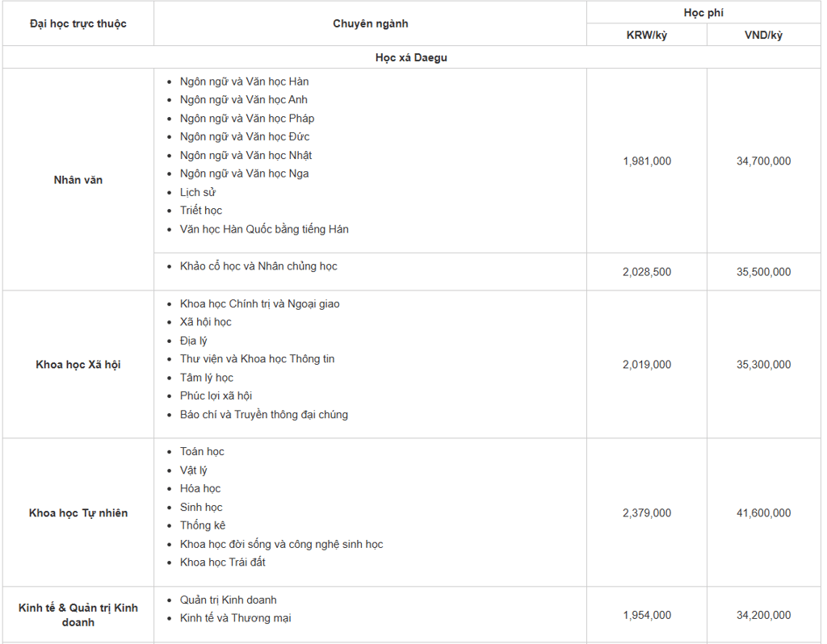The image size is (827, 644).
Task: Click the "Nhân văn" college cell
Action: tap(78, 179)
